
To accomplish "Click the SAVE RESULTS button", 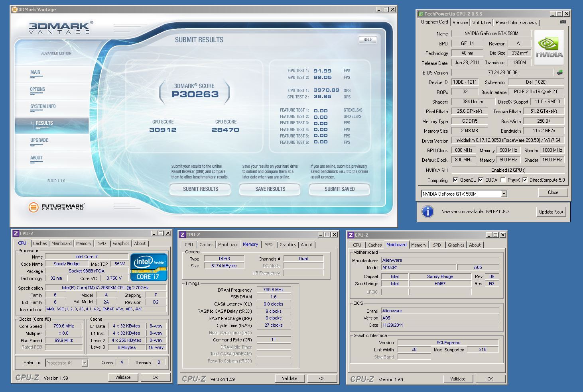I will pos(270,189).
